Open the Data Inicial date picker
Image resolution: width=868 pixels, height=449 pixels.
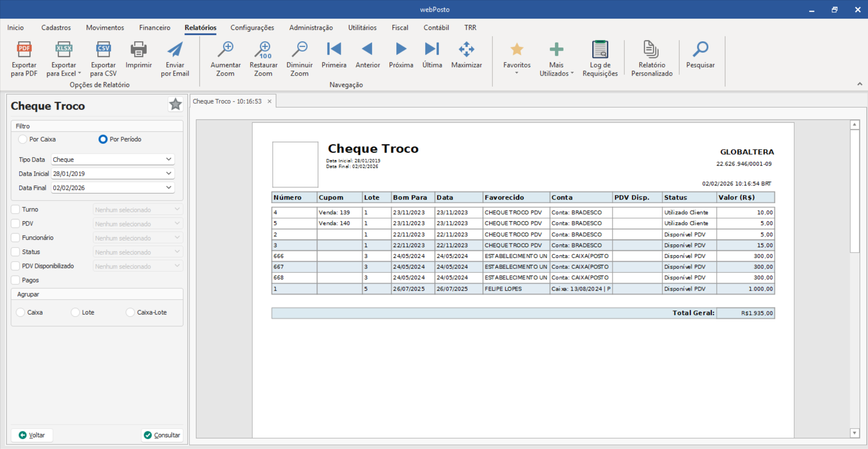(169, 173)
